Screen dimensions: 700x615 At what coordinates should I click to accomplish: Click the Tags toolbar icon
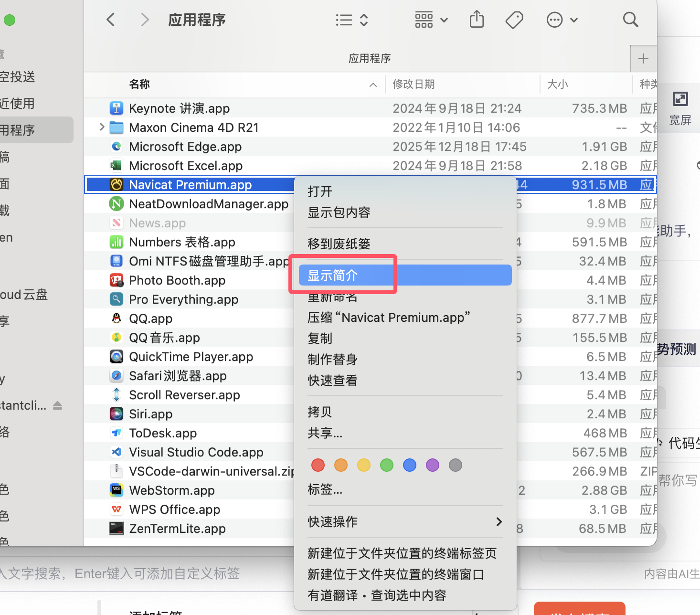(x=514, y=20)
